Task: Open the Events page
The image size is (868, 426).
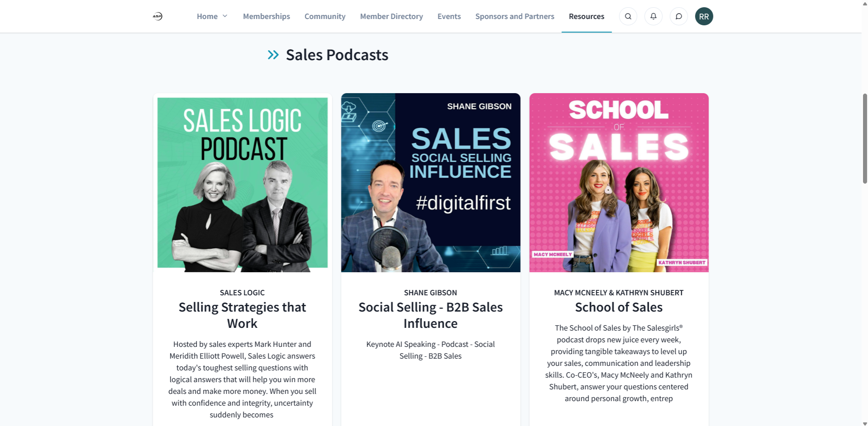Action: click(x=449, y=16)
